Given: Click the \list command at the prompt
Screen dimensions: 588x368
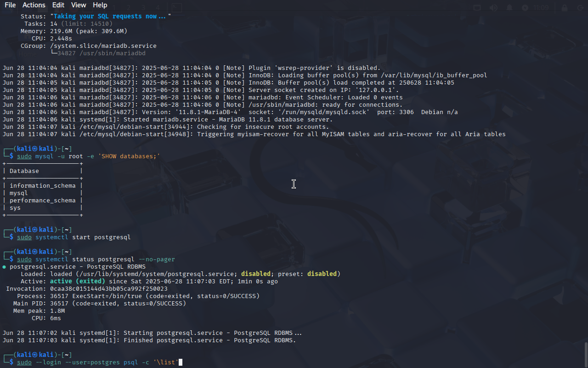Looking at the screenshot, I should point(166,362).
